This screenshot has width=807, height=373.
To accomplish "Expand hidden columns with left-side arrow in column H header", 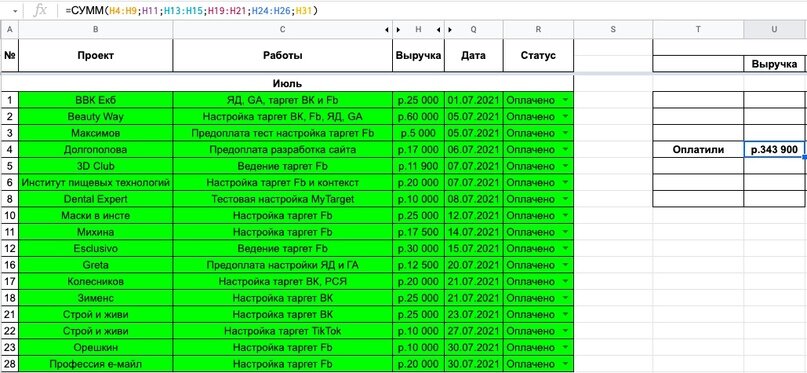I will [398, 30].
